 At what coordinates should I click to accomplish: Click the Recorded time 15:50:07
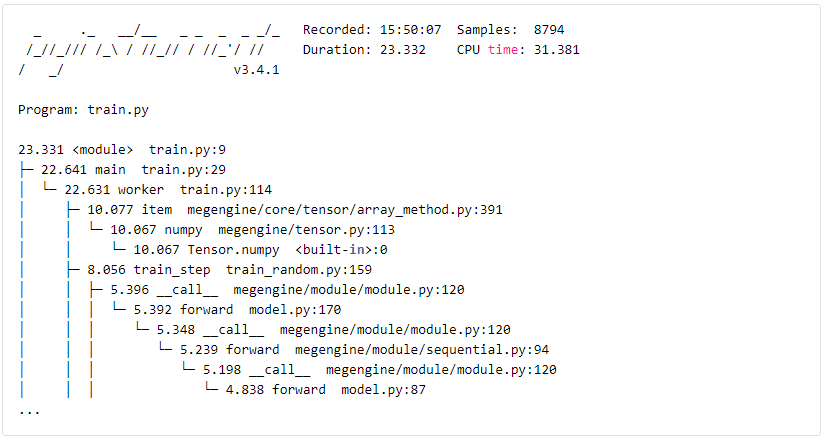(410, 30)
